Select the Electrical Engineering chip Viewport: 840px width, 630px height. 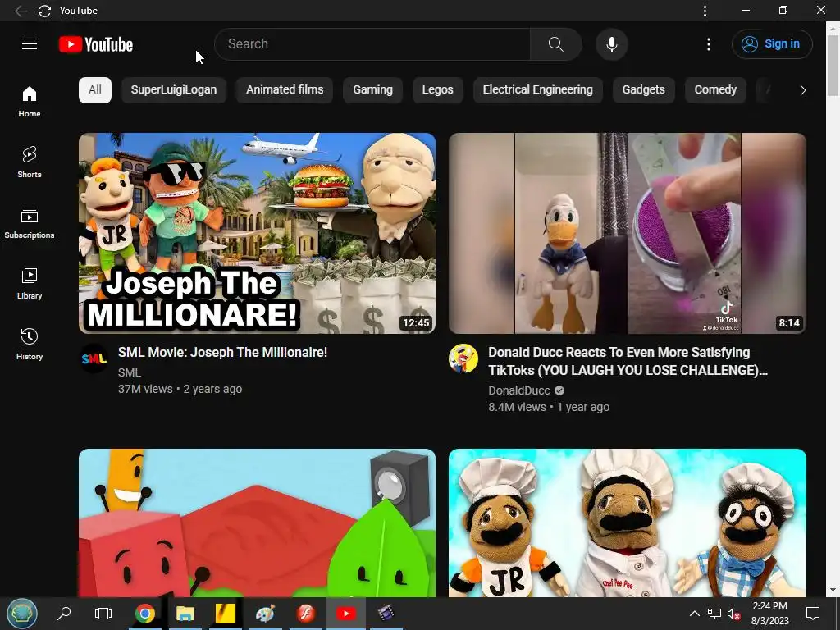coord(538,90)
